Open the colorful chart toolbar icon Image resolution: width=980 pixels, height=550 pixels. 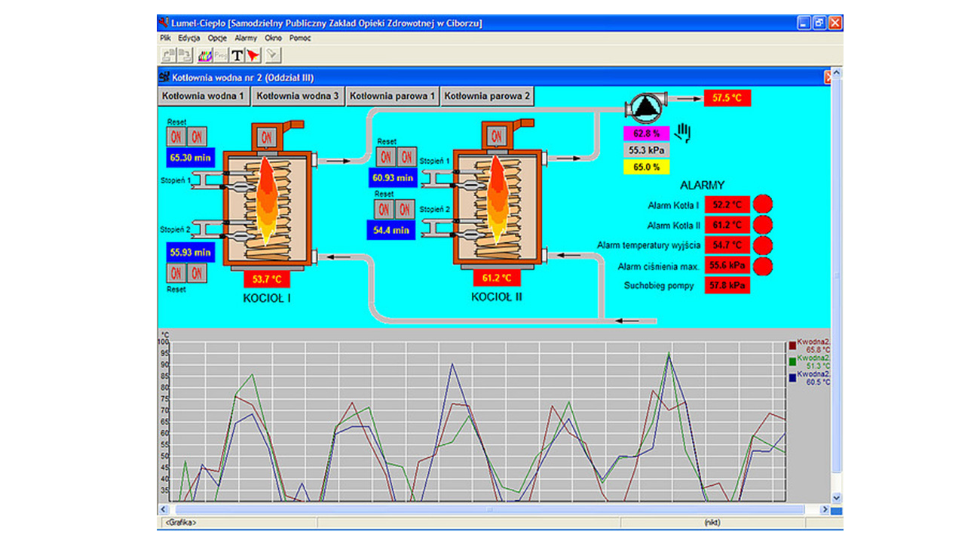click(x=205, y=55)
